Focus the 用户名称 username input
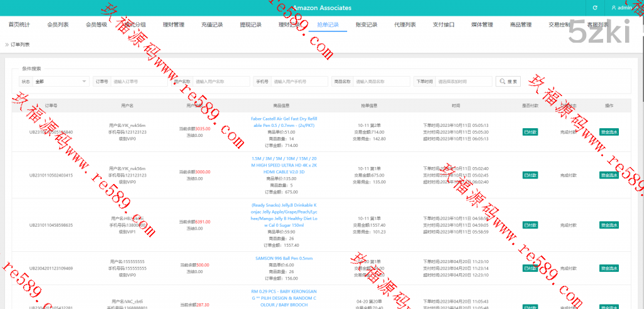 [x=221, y=81]
